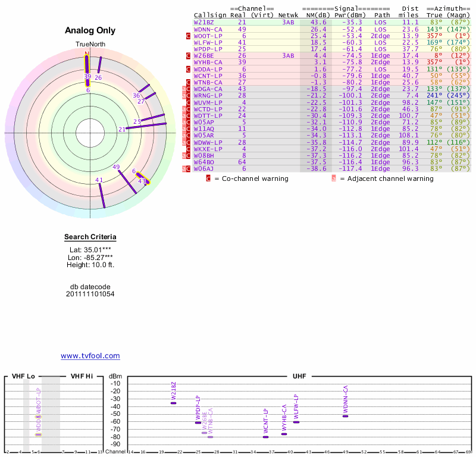This screenshot has height=457, width=476.
Task: Click the pink 'a' icon in the adjacent channel warning legend
Action: coord(334,178)
